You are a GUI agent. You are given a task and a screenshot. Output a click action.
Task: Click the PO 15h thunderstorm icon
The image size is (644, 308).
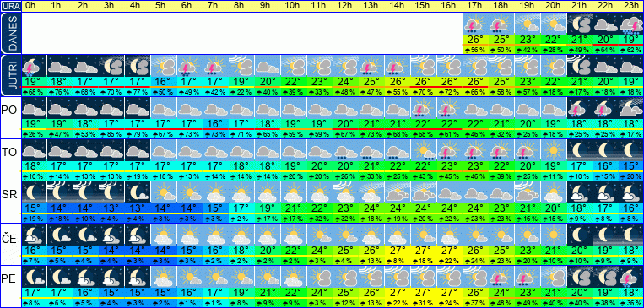[423, 108]
